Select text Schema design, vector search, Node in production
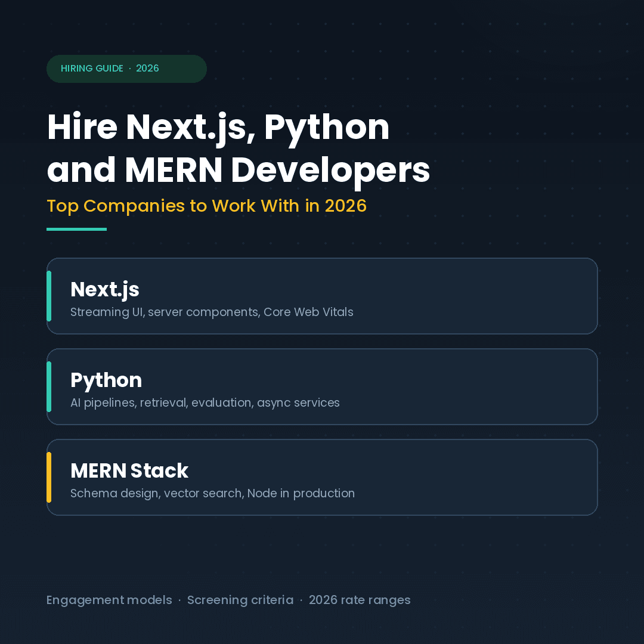Image resolution: width=644 pixels, height=644 pixels. click(x=212, y=493)
